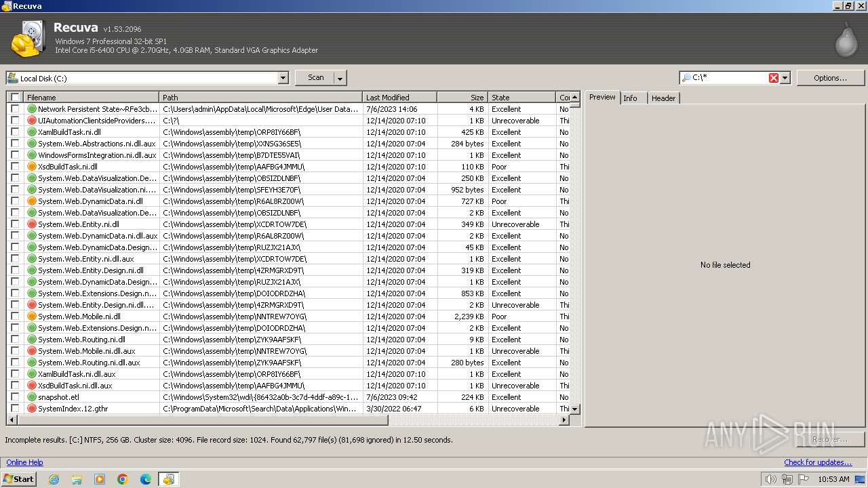Click the Scan button
This screenshot has width=868, height=488.
pyautogui.click(x=316, y=78)
